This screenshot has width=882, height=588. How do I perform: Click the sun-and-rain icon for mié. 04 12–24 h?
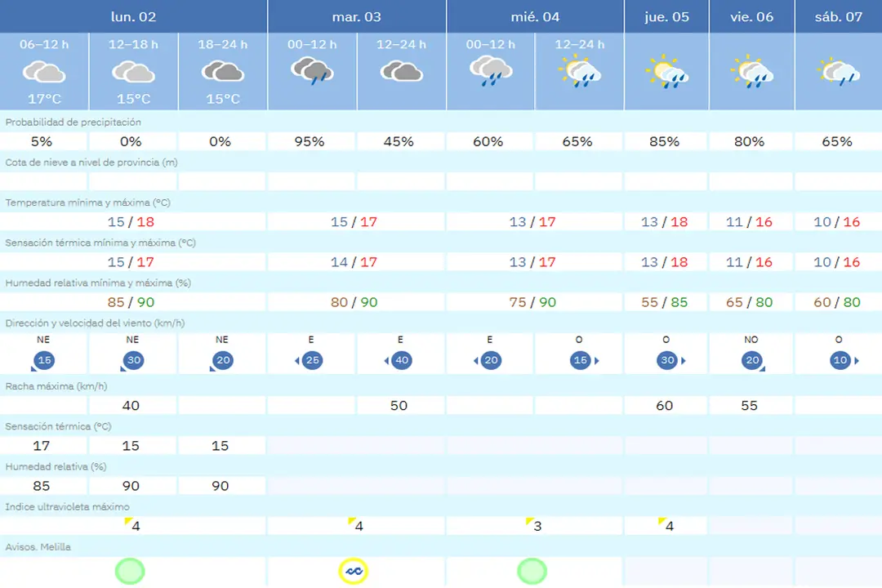coord(579,71)
